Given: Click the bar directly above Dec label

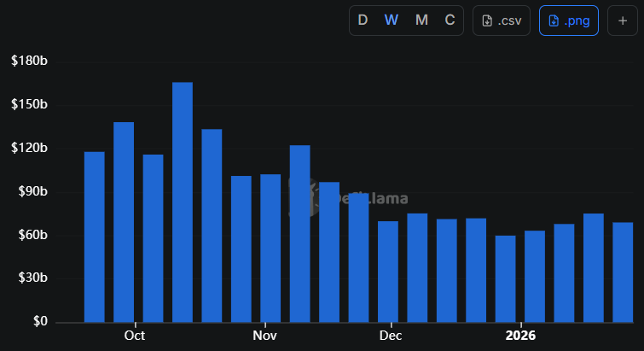Looking at the screenshot, I should [x=388, y=272].
